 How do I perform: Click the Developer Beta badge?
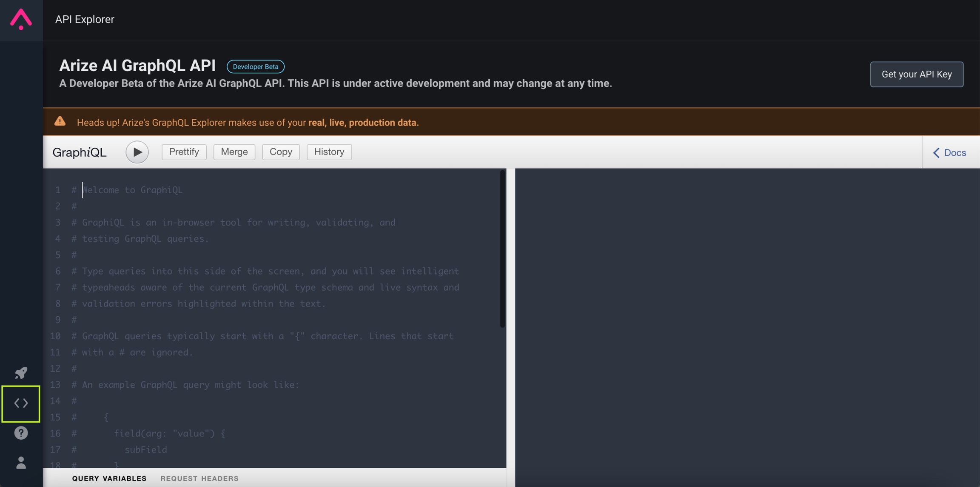(255, 66)
